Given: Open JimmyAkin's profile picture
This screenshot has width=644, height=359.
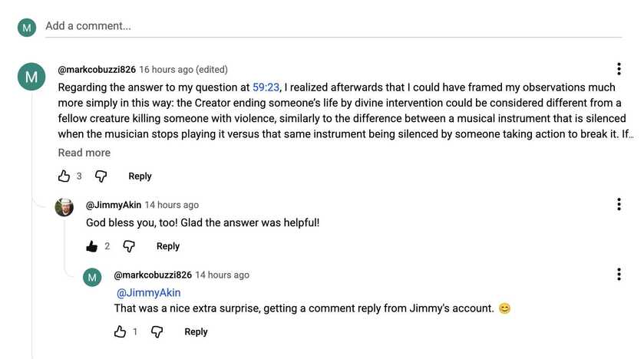Looking at the screenshot, I should 64,207.
